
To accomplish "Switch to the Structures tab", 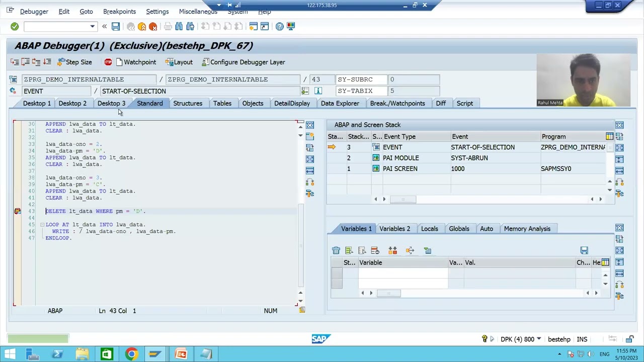I will (188, 103).
